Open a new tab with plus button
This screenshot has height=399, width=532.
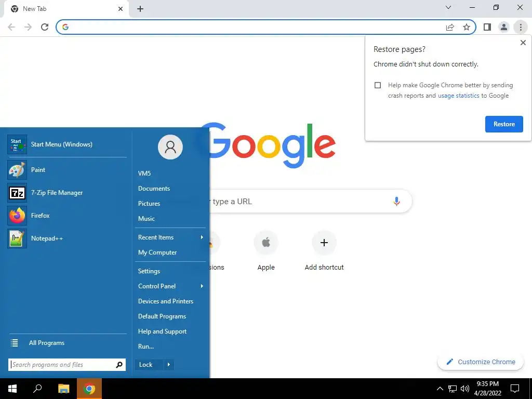point(140,9)
